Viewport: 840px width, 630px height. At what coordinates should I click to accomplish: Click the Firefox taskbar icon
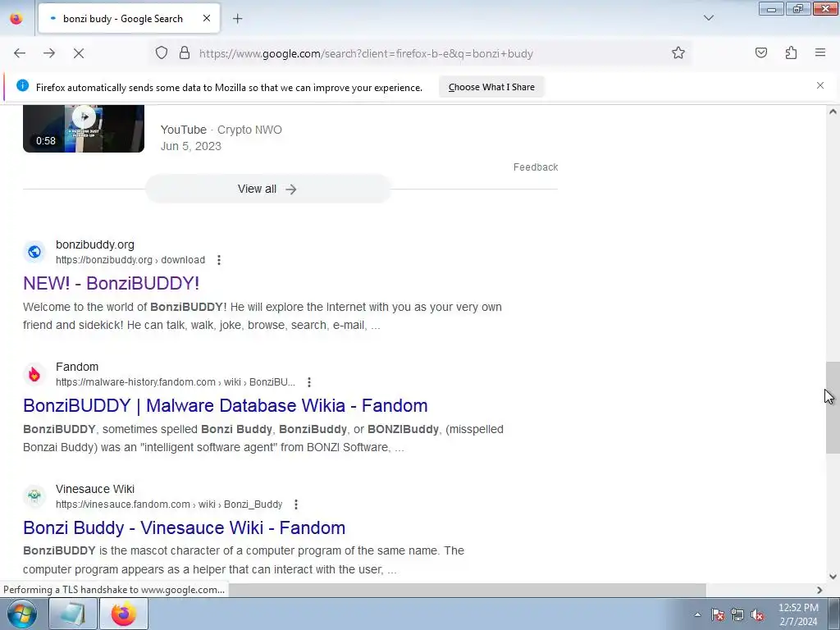click(124, 614)
